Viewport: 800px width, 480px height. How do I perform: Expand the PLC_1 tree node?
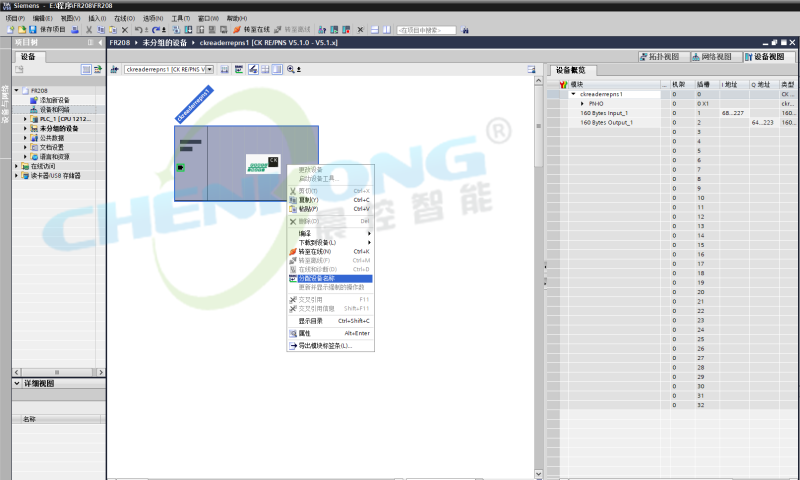[x=25, y=119]
